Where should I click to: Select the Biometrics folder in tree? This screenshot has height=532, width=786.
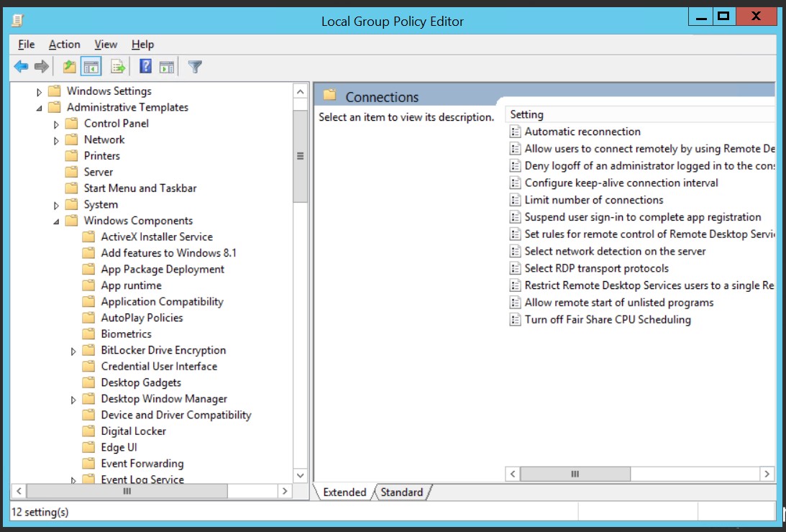(126, 334)
